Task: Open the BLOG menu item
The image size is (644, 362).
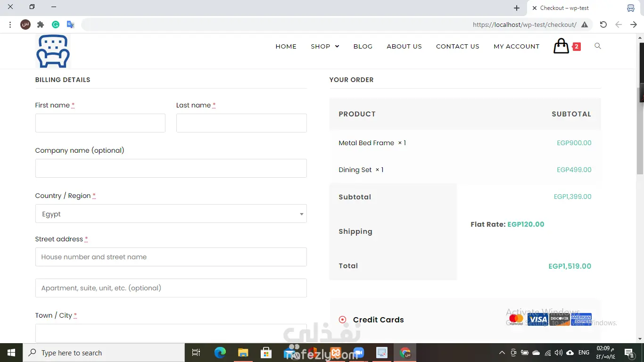Action: coord(363,46)
